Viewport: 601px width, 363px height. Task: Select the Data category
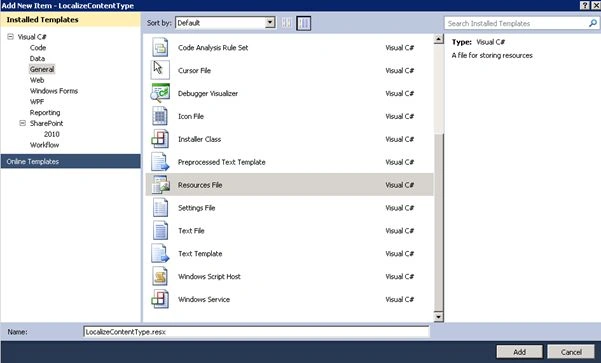(x=37, y=58)
